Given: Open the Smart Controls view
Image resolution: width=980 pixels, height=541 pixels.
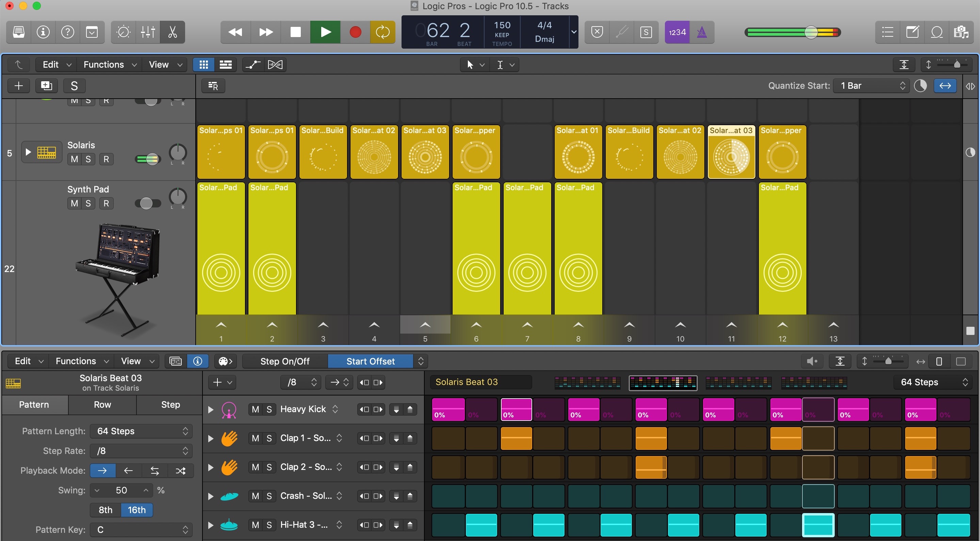Looking at the screenshot, I should [x=123, y=32].
